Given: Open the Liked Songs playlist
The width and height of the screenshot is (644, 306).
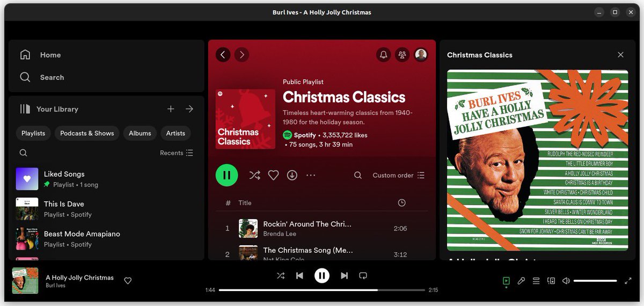Looking at the screenshot, I should (107, 179).
